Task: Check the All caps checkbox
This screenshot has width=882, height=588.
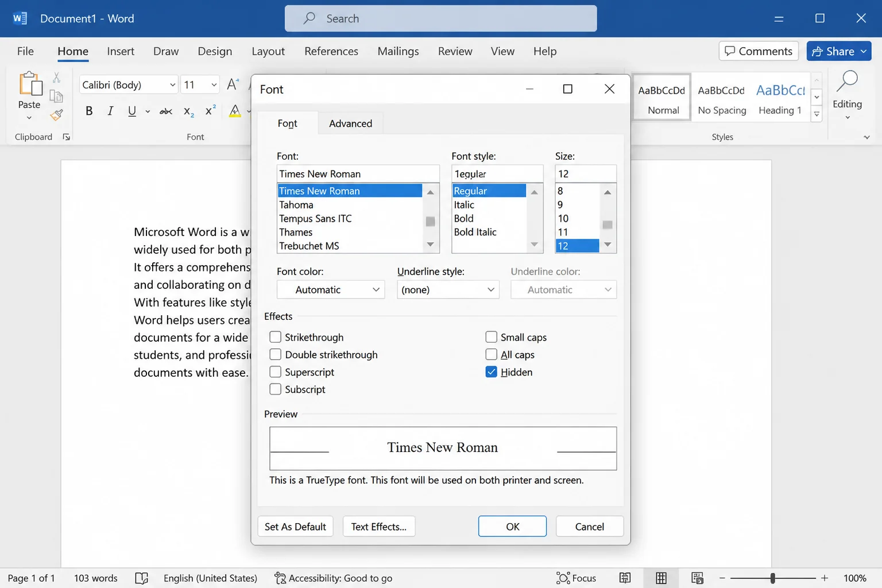Action: coord(492,354)
